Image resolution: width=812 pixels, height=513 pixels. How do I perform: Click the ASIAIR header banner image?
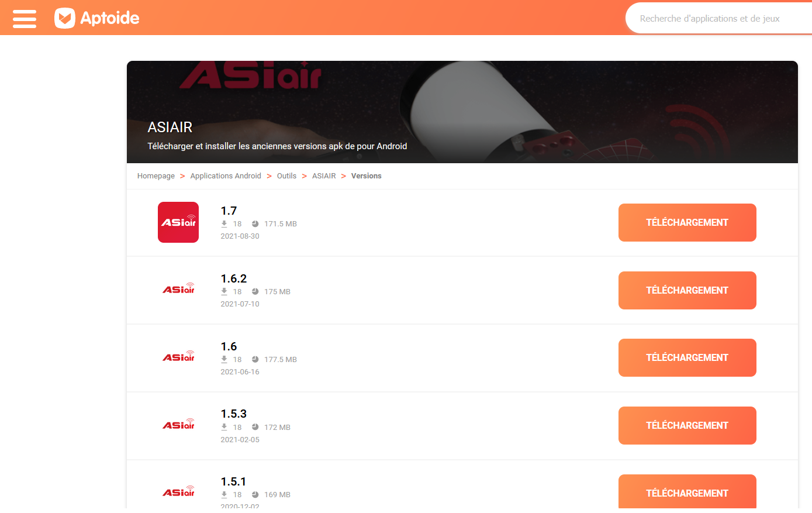[462, 112]
